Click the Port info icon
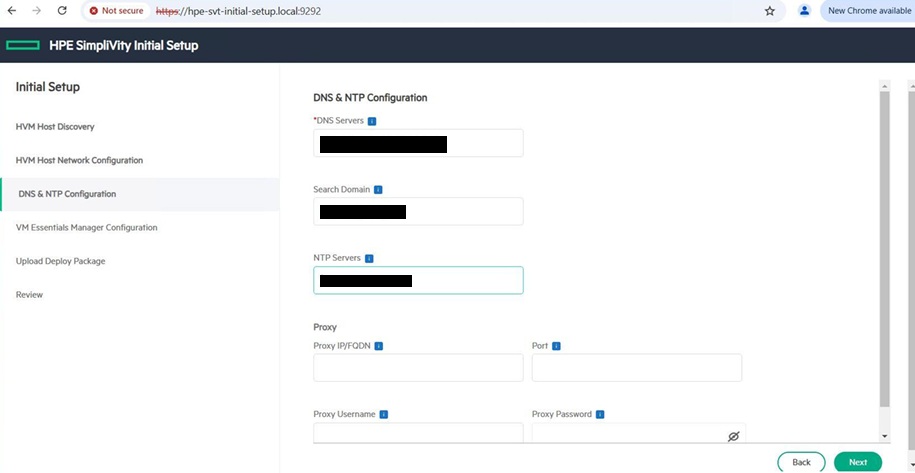The height and width of the screenshot is (473, 915). (556, 346)
